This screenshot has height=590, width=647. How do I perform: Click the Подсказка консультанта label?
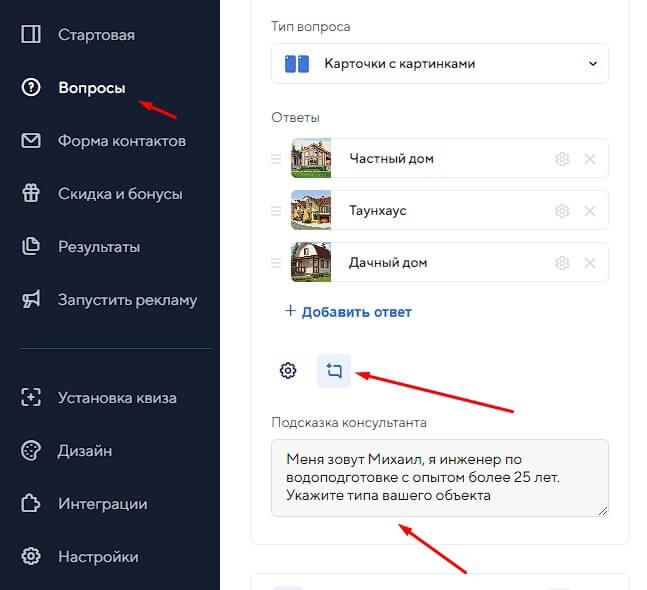(x=349, y=423)
